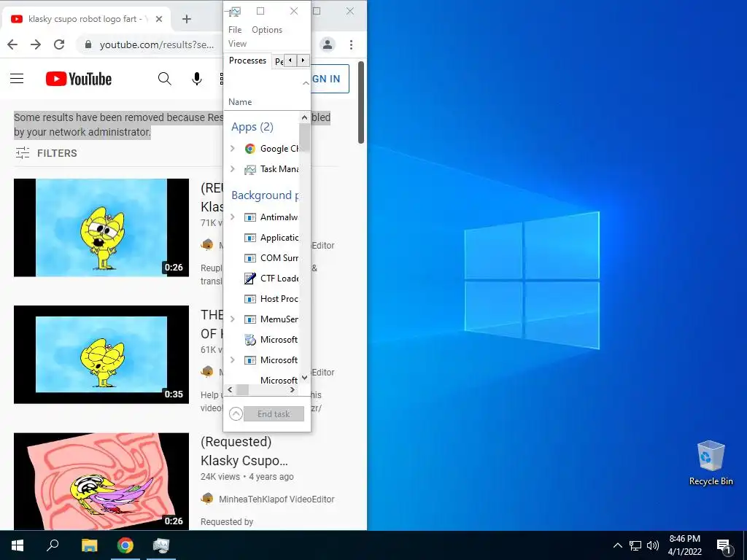The height and width of the screenshot is (560, 747).
Task: Open Task Manager's File menu
Action: click(235, 29)
